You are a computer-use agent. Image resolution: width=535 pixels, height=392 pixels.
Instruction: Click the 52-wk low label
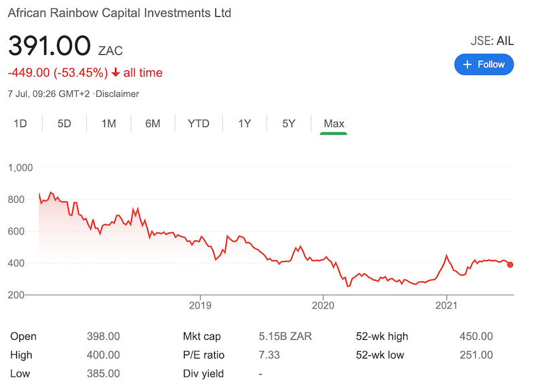click(x=380, y=355)
